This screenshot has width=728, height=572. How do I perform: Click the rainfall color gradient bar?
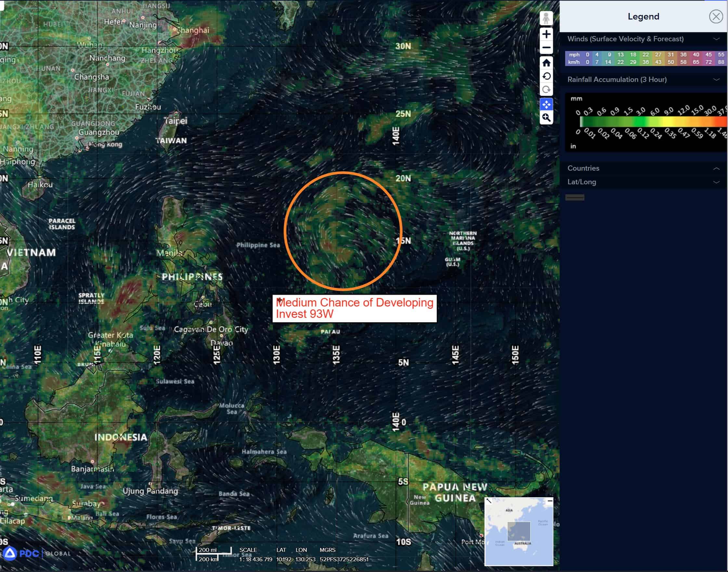click(653, 122)
